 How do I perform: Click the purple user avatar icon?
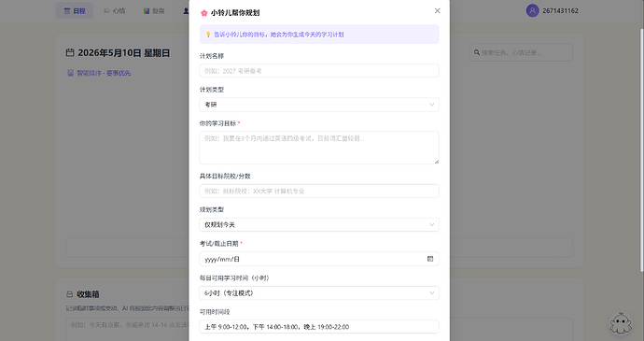(x=532, y=10)
